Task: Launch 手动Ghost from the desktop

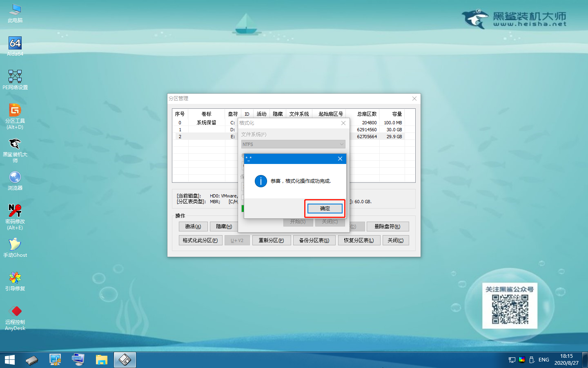Action: [15, 248]
